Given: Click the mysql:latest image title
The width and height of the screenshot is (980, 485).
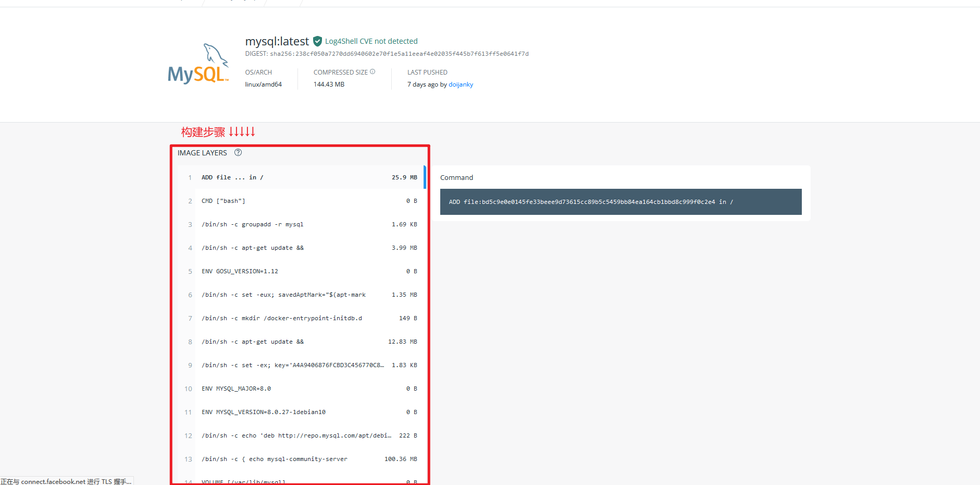Looking at the screenshot, I should 277,41.
